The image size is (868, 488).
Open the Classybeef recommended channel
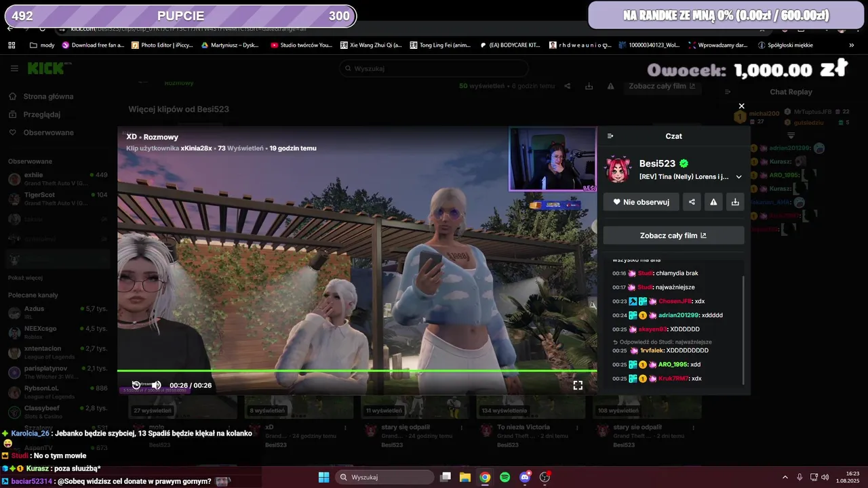tap(57, 412)
